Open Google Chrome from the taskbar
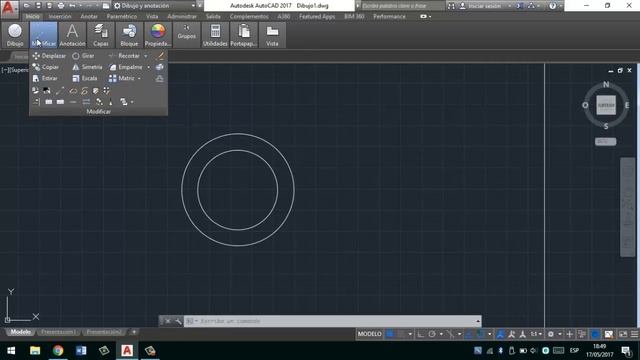 click(58, 351)
